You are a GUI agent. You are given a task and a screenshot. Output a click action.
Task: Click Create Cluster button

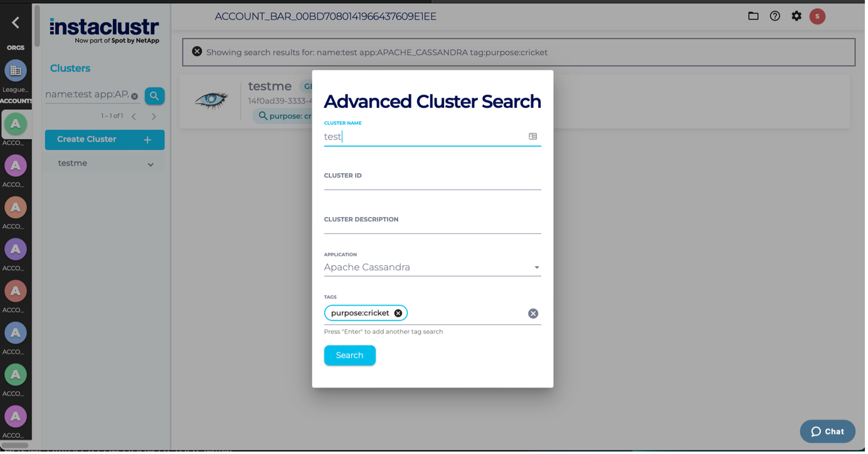pyautogui.click(x=105, y=140)
